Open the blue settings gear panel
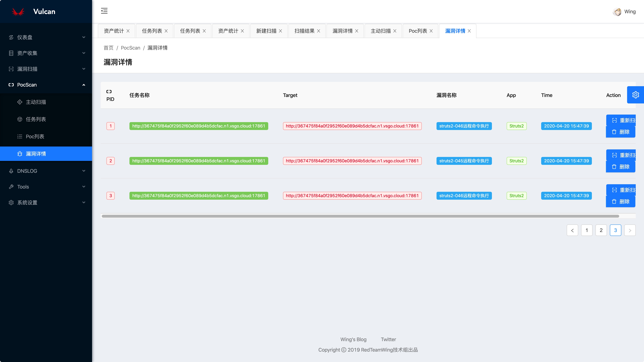The width and height of the screenshot is (644, 362). [635, 95]
